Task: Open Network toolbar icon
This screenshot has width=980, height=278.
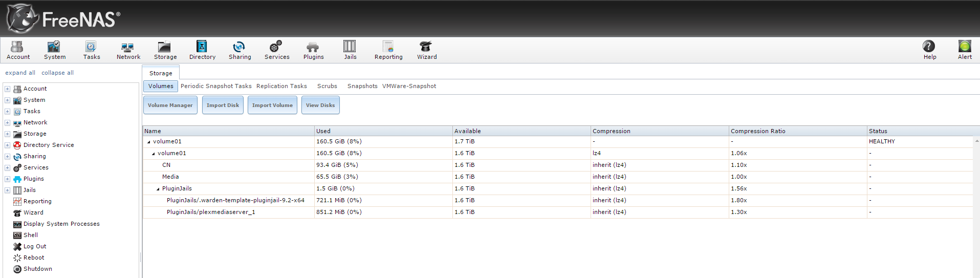Action: pos(128,50)
